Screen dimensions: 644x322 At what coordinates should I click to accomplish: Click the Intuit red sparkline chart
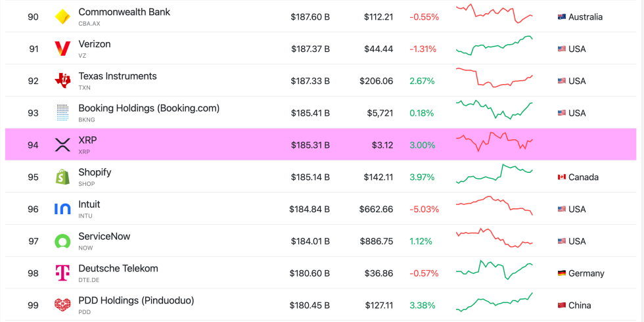(494, 205)
